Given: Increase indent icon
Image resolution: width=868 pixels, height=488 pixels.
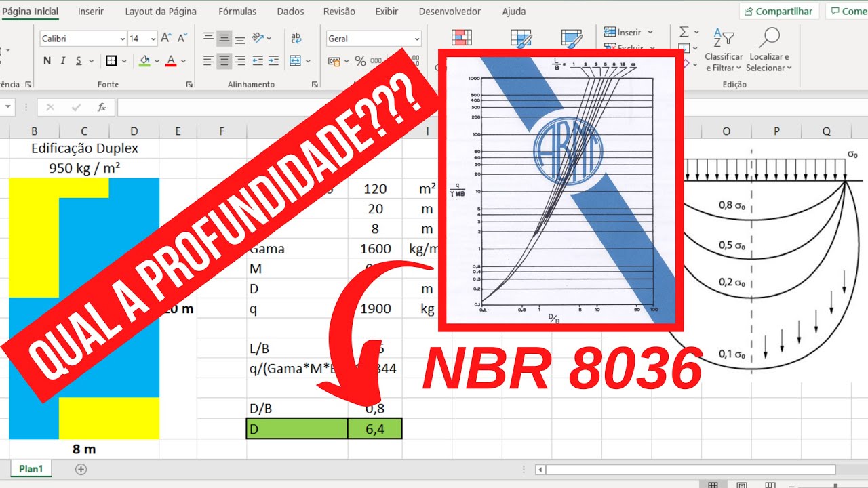Looking at the screenshot, I should point(273,61).
